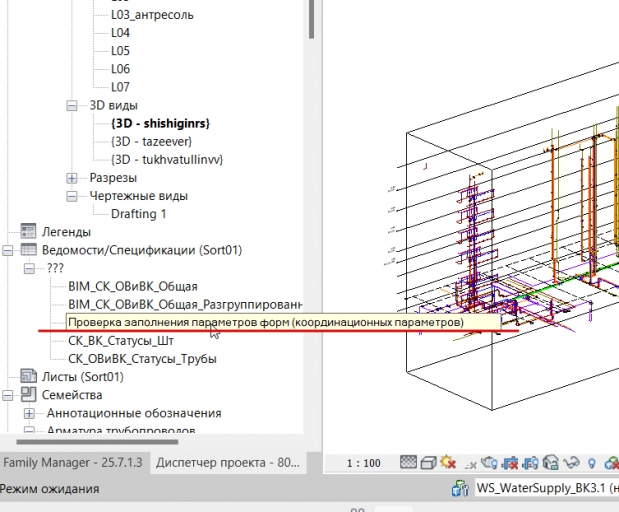Collapse the 3D виды tree node
Screen dimensions: 619x512
[x=71, y=105]
